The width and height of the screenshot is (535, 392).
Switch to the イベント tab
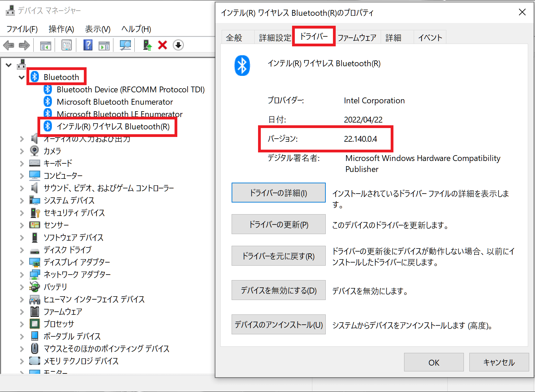pyautogui.click(x=430, y=38)
